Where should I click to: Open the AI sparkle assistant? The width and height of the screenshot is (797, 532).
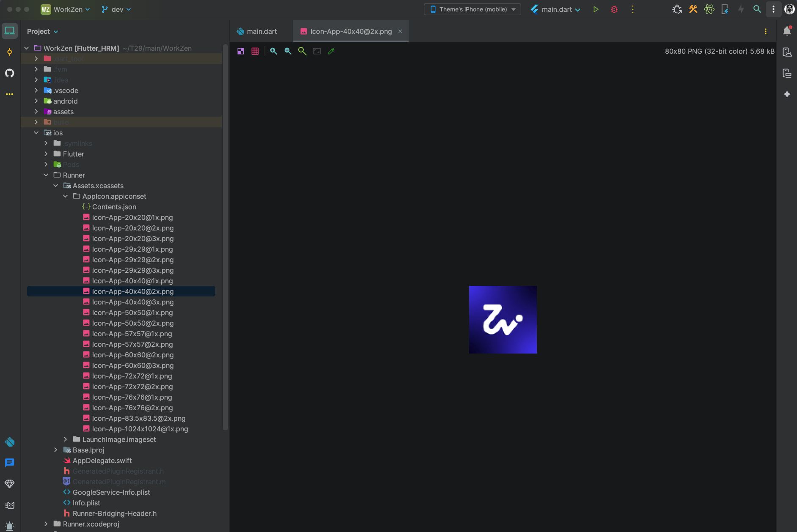coord(787,94)
